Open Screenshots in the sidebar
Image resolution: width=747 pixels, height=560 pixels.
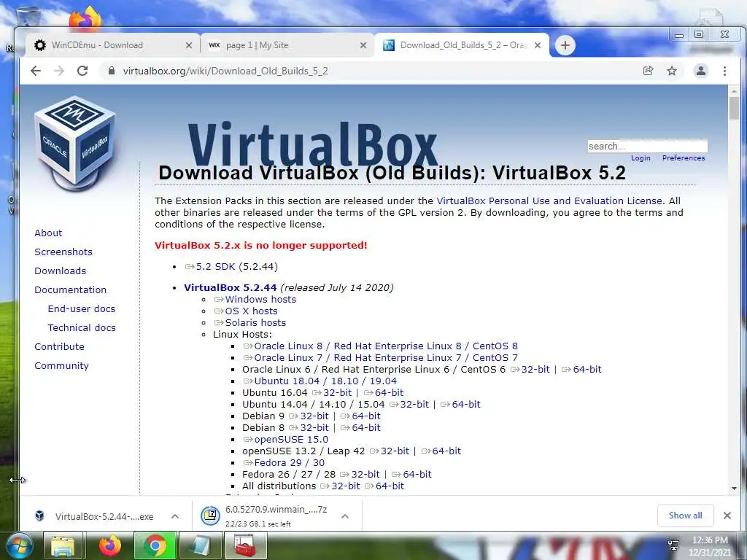pyautogui.click(x=63, y=252)
